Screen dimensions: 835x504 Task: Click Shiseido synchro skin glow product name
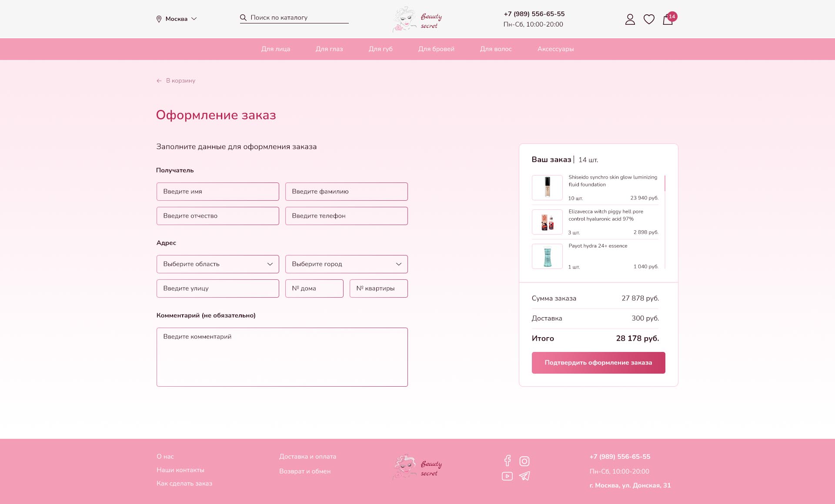pos(613,181)
